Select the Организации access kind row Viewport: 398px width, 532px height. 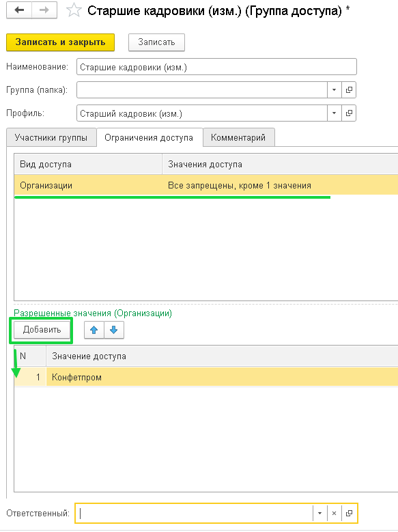(206, 185)
